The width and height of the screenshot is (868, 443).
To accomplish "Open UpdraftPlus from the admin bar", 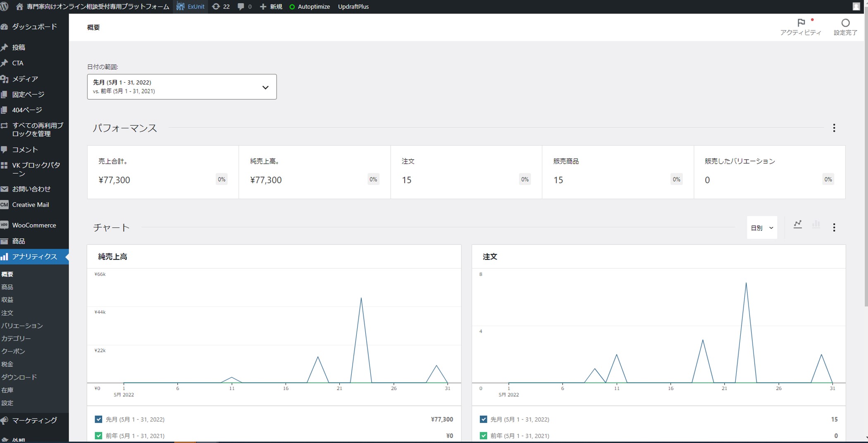I will coord(353,7).
